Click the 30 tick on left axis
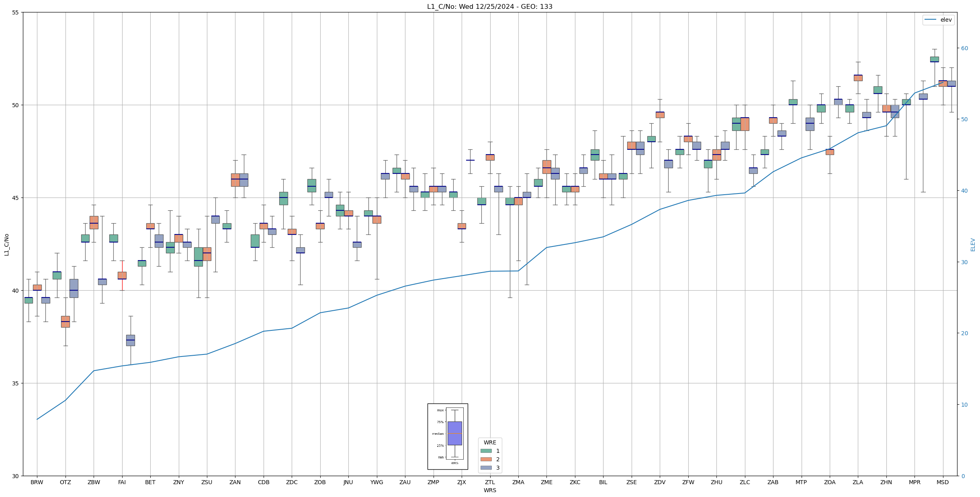This screenshot has height=497, width=980. [x=15, y=476]
